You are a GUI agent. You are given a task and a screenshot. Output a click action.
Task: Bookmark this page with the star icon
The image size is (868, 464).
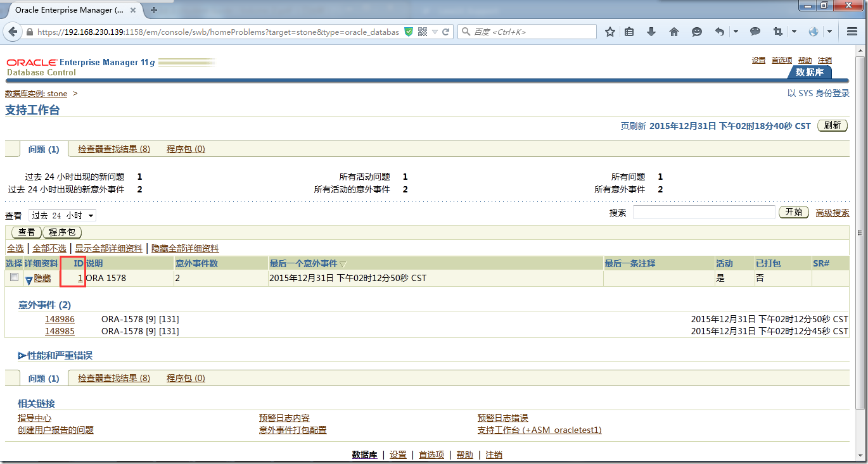tap(610, 32)
